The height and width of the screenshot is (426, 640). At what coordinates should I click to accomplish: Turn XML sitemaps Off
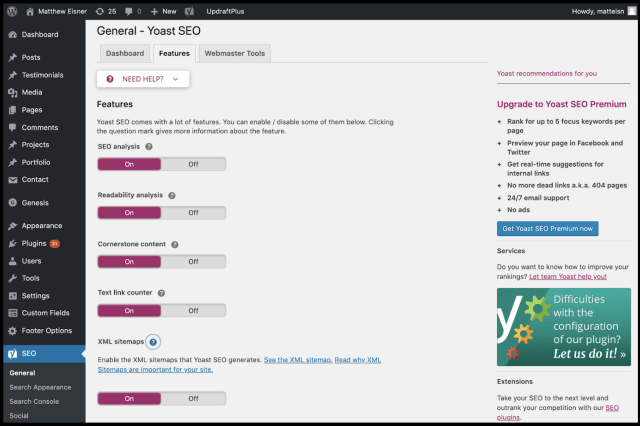pyautogui.click(x=193, y=399)
